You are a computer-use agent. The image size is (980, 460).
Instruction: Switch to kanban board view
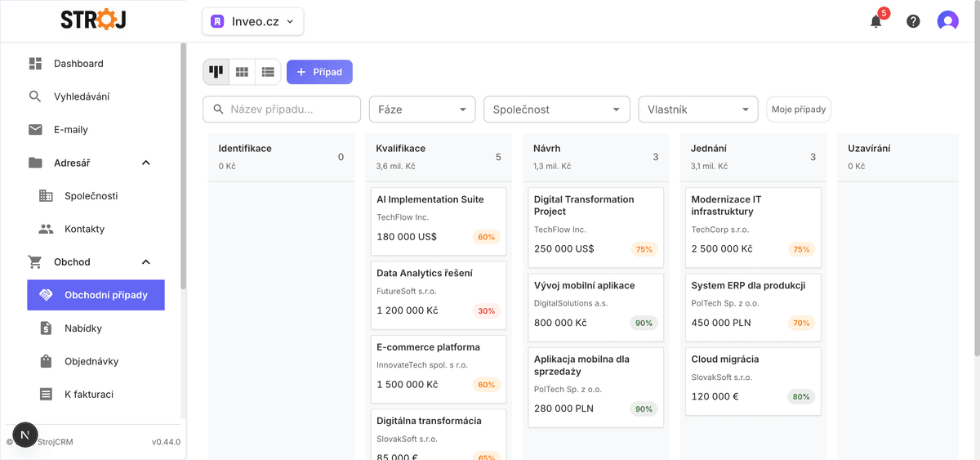(216, 72)
